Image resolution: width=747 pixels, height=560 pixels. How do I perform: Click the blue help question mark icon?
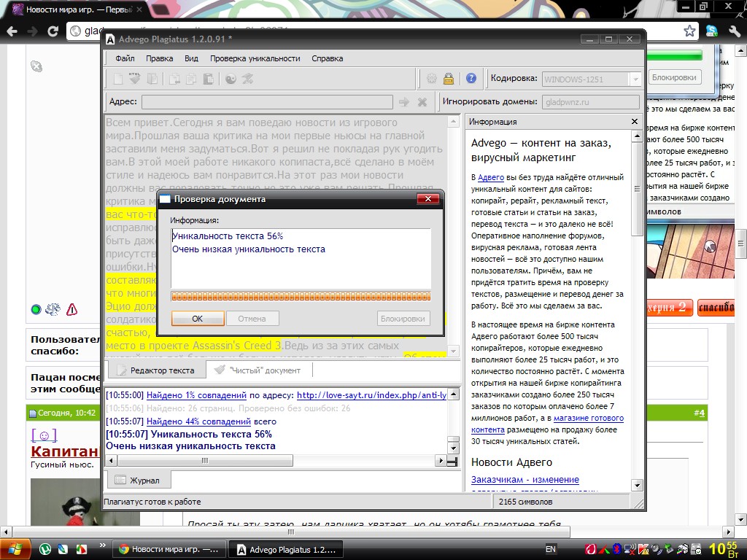(471, 79)
